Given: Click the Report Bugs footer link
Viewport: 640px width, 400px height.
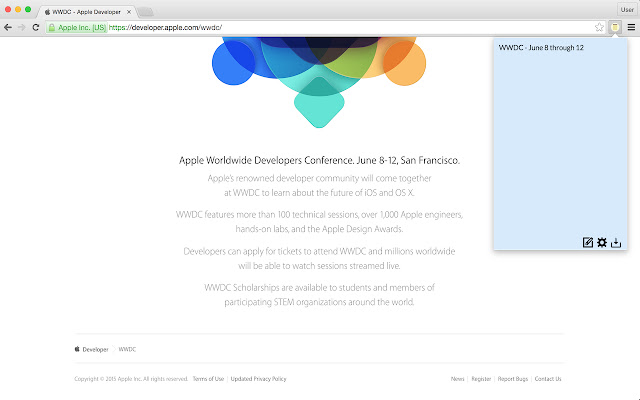Looking at the screenshot, I should (x=513, y=379).
